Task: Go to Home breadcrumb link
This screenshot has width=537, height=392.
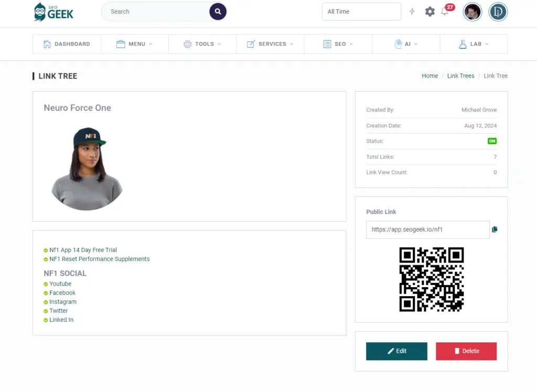Action: [x=430, y=75]
